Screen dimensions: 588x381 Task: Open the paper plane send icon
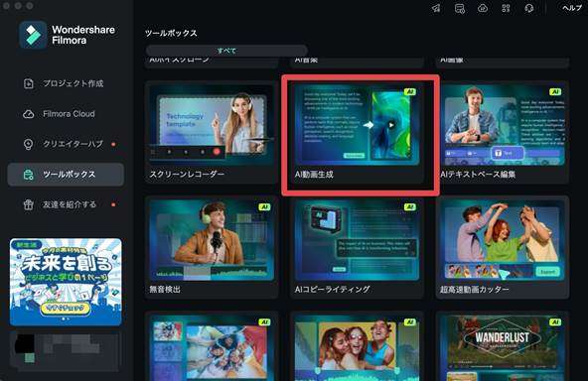(436, 8)
